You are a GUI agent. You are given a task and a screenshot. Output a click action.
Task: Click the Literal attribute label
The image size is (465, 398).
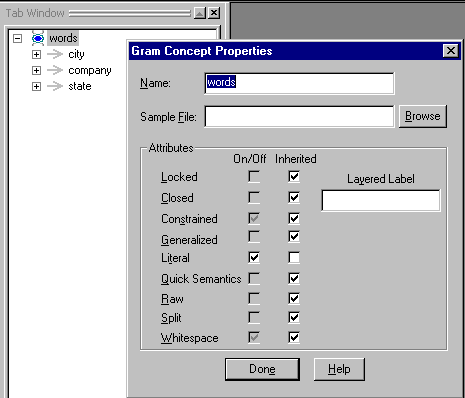pos(175,258)
